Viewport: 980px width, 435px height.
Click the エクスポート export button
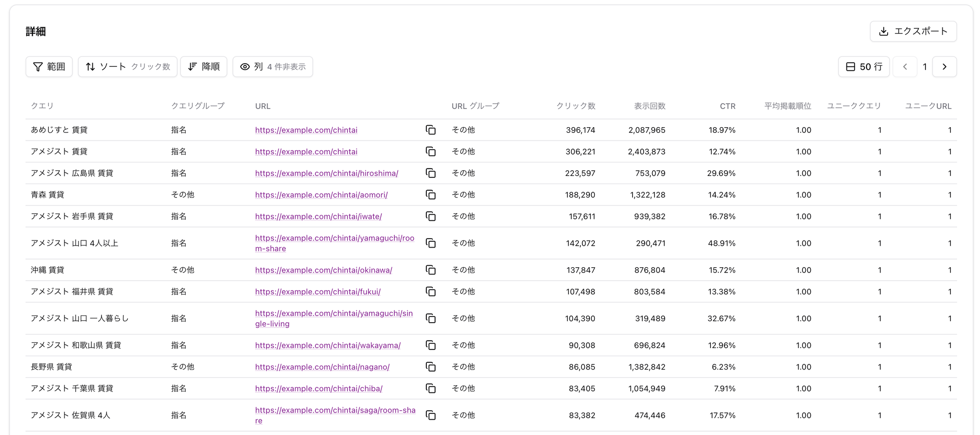[x=913, y=31]
